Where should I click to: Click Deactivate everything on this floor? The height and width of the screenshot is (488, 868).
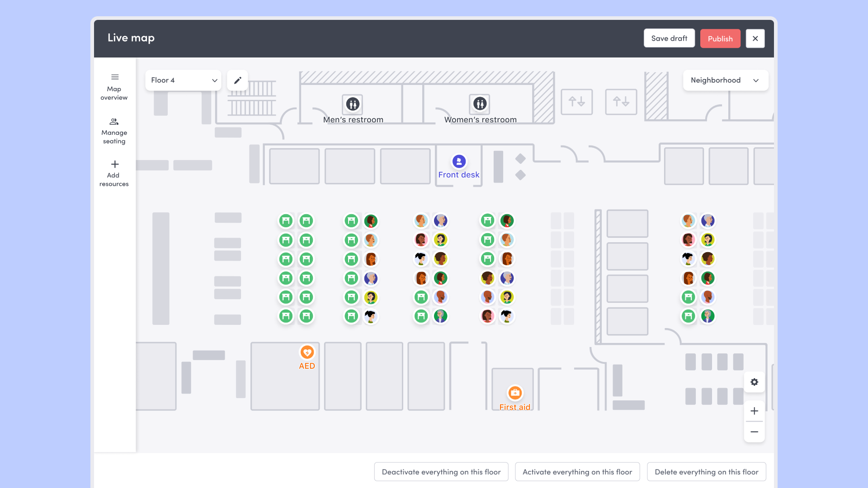[441, 472]
